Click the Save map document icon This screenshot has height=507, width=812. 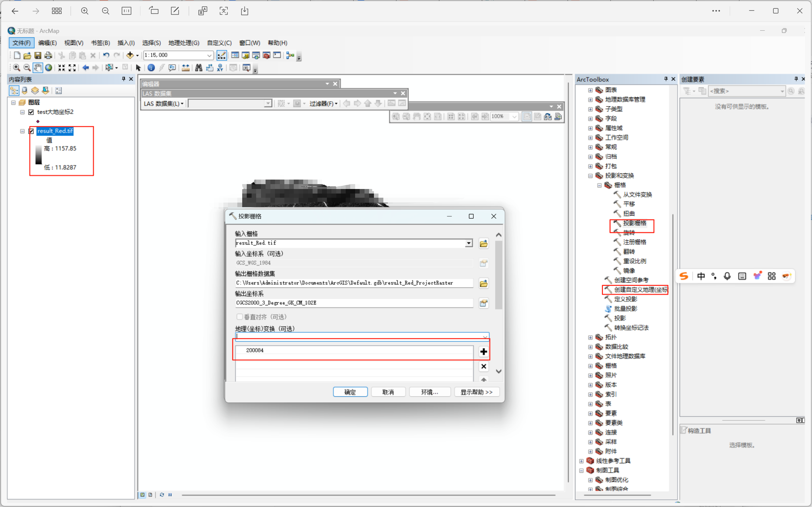(x=38, y=55)
